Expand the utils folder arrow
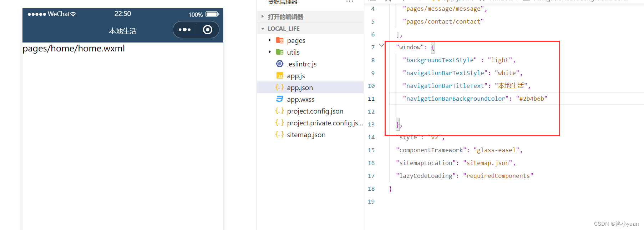 270,52
